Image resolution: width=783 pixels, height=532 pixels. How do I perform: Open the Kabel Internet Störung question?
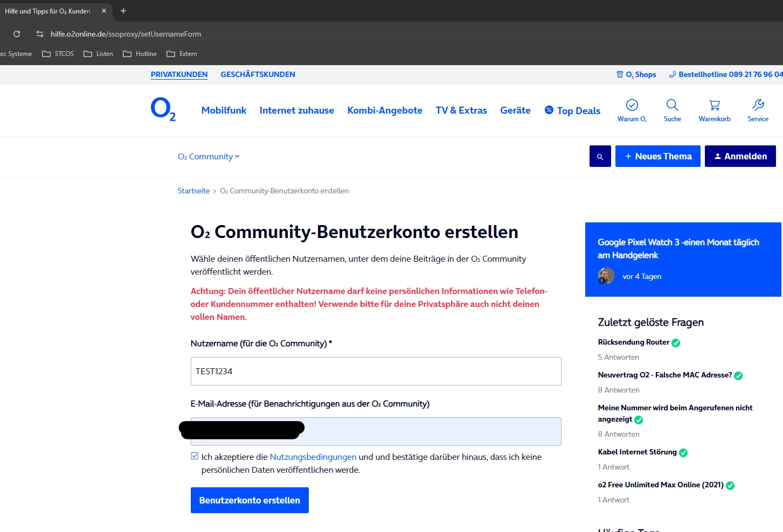[637, 452]
